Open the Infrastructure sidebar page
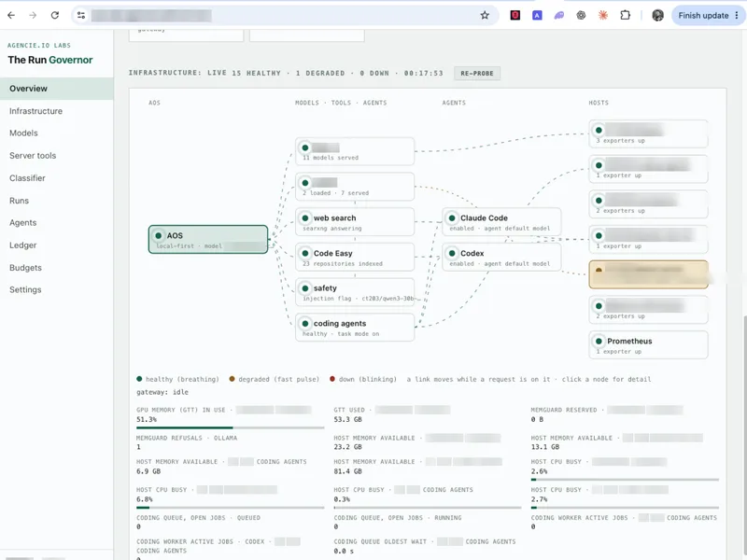 (x=57, y=111)
